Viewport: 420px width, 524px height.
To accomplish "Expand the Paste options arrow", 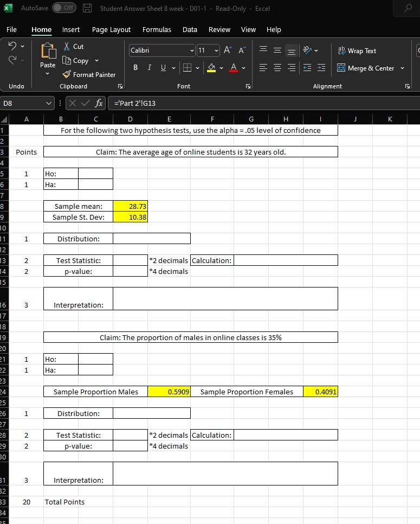I will (47, 74).
